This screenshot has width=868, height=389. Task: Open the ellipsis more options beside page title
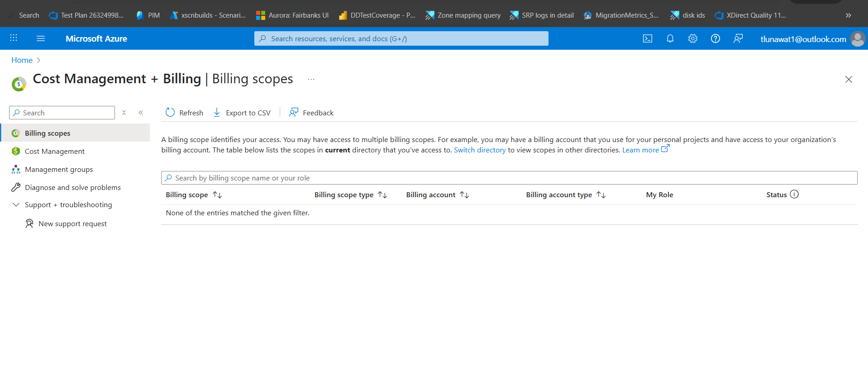tap(311, 79)
